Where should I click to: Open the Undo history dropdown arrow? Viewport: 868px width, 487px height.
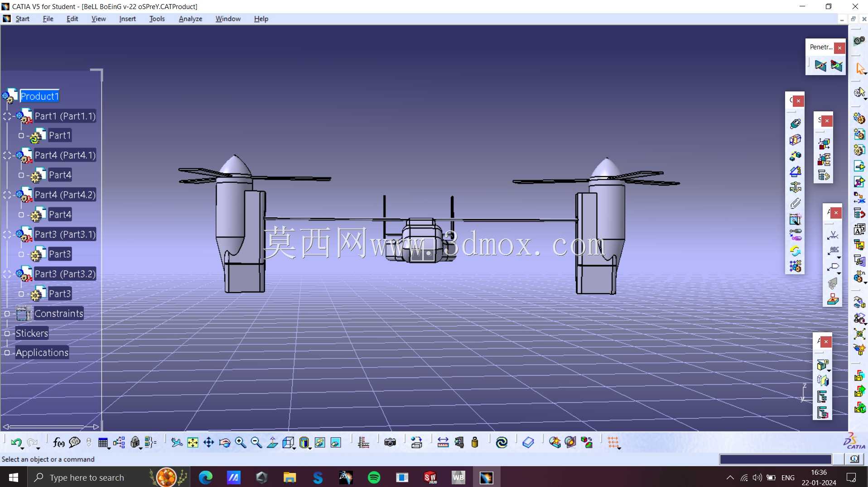point(22,448)
